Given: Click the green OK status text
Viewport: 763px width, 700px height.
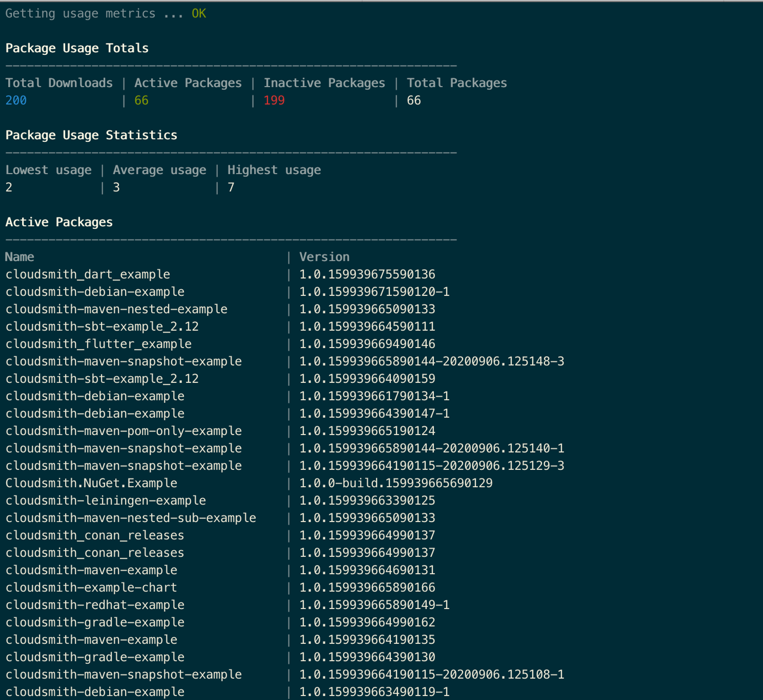Looking at the screenshot, I should point(199,14).
